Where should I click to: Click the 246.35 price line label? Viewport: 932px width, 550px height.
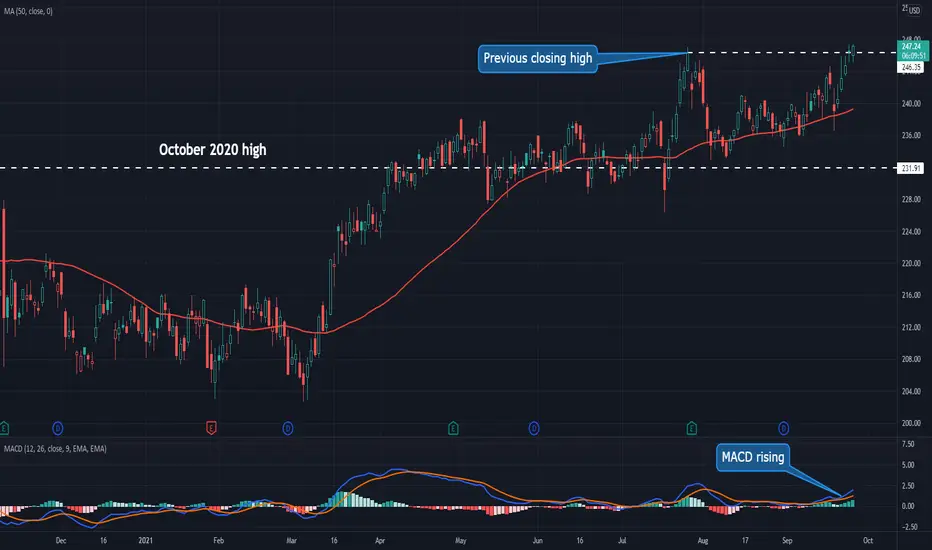[911, 67]
